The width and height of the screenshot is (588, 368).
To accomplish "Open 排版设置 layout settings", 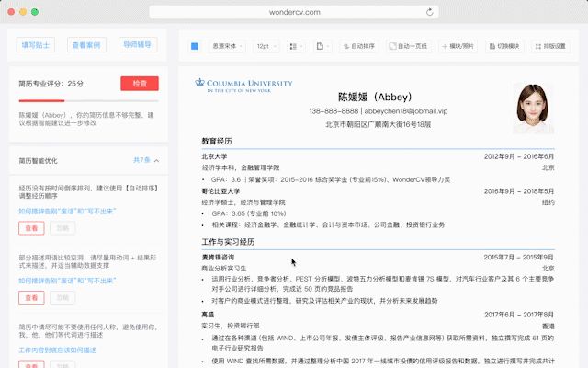I will coord(550,46).
